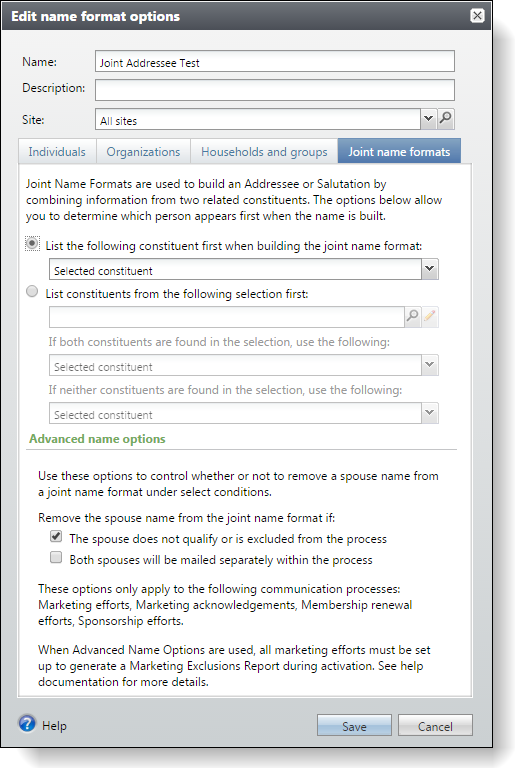Click the Site search magnifier icon
This screenshot has width=515, height=768.
445,119
